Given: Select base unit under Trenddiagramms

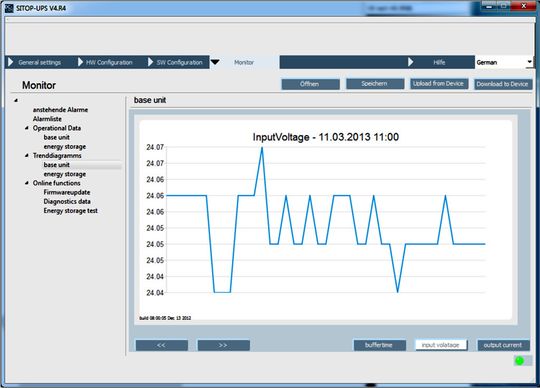Looking at the screenshot, I should pos(56,165).
